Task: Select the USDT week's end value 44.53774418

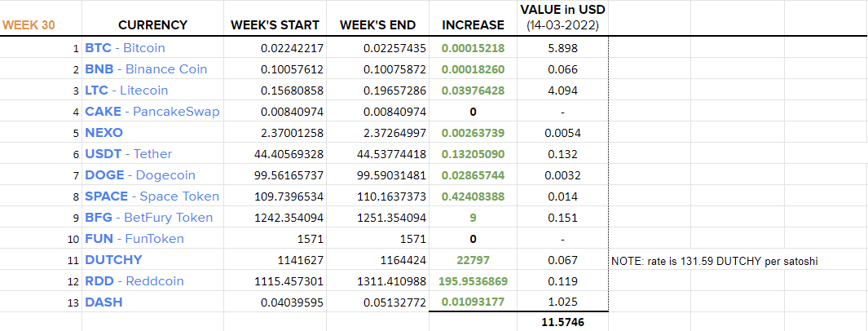Action: point(377,154)
